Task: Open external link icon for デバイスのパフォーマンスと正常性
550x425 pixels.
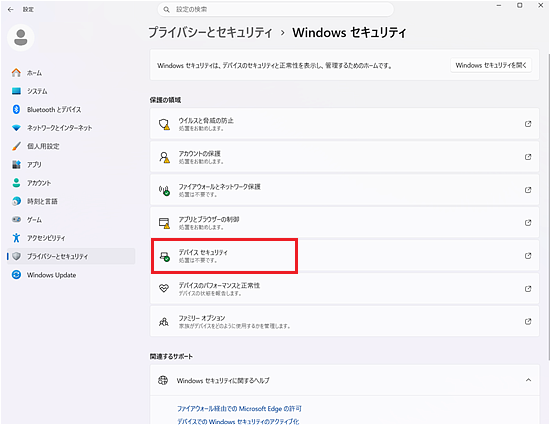Action: coord(528,289)
